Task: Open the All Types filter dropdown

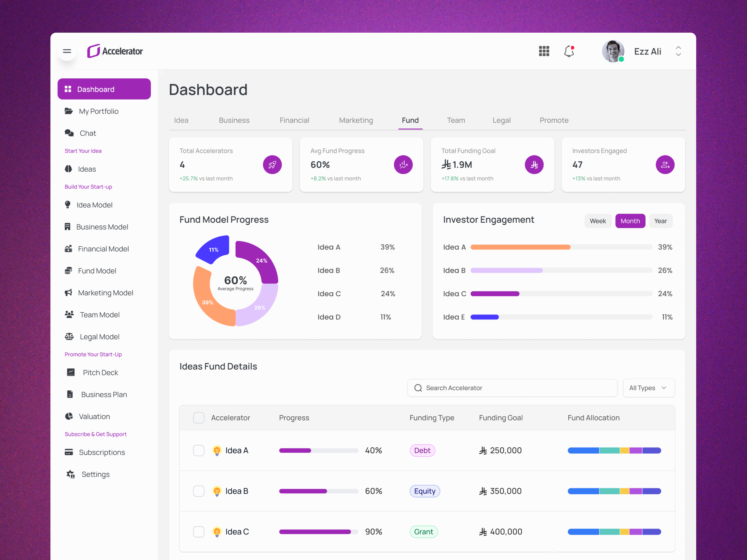Action: (x=648, y=388)
